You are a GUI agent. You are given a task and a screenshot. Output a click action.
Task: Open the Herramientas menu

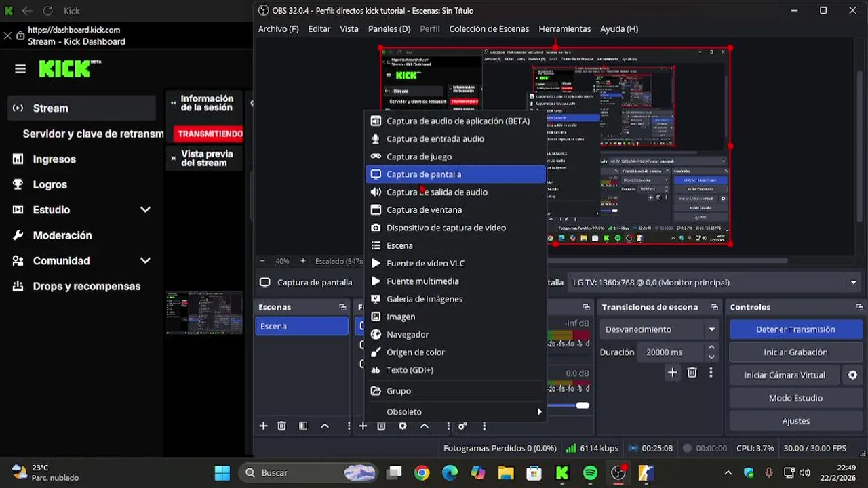(x=564, y=29)
